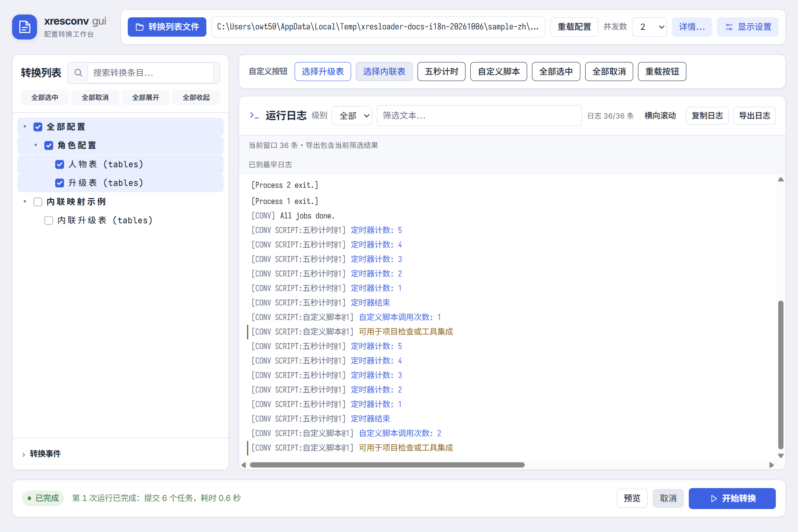Image resolution: width=798 pixels, height=532 pixels.
Task: Toggle the 升级表 (tables) checkbox
Action: click(x=60, y=183)
